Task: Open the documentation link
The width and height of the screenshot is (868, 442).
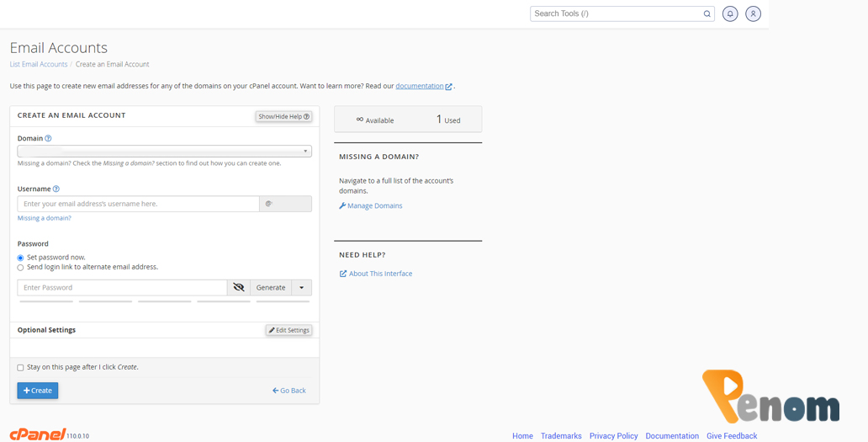Action: (x=420, y=86)
